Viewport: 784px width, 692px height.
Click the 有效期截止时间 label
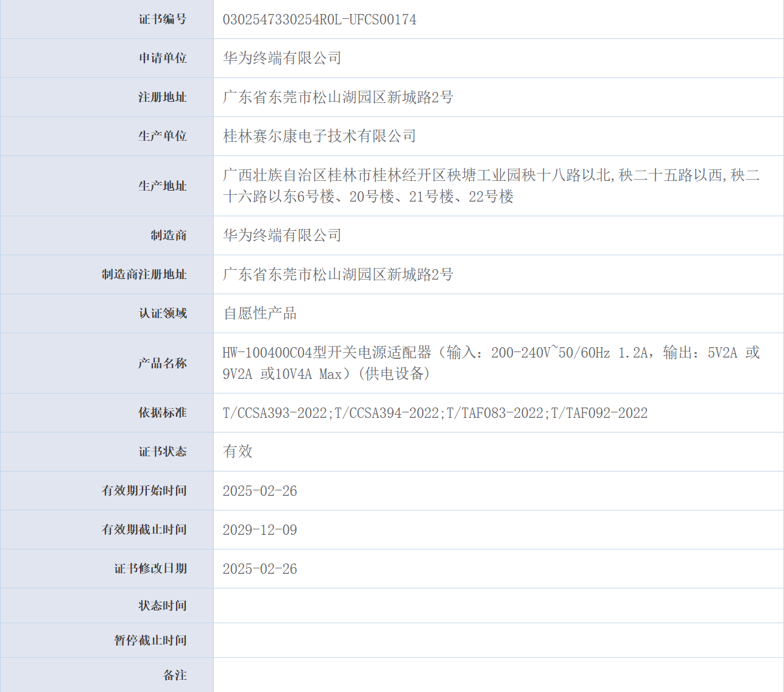[144, 530]
